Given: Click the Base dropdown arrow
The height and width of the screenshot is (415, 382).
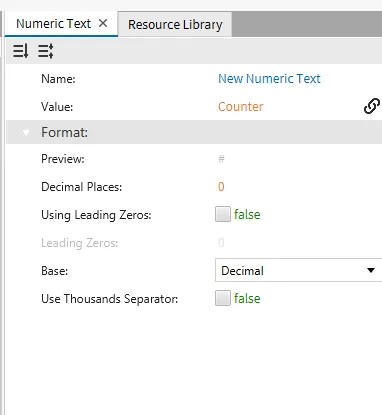Looking at the screenshot, I should pos(371,270).
